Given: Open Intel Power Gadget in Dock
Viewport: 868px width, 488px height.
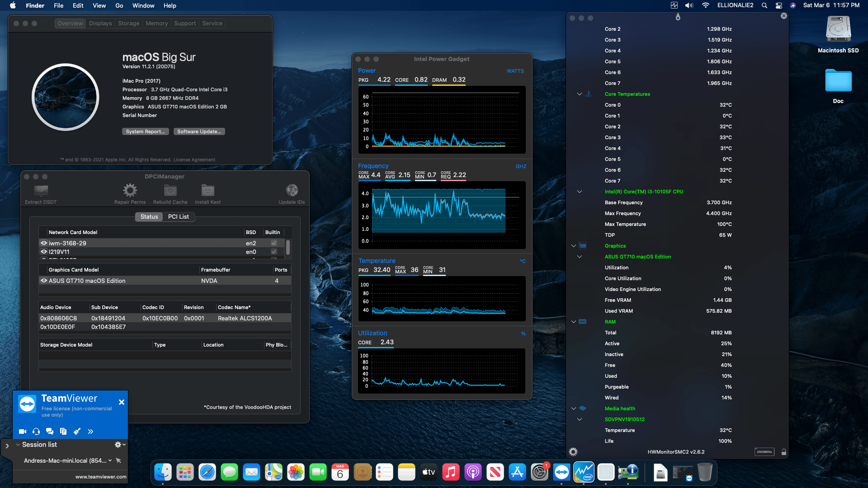Looking at the screenshot, I should (x=584, y=473).
